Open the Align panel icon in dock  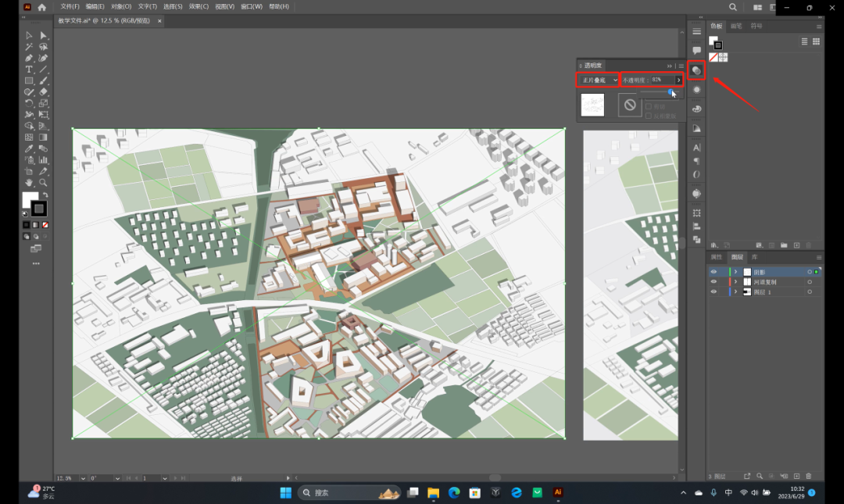click(696, 226)
